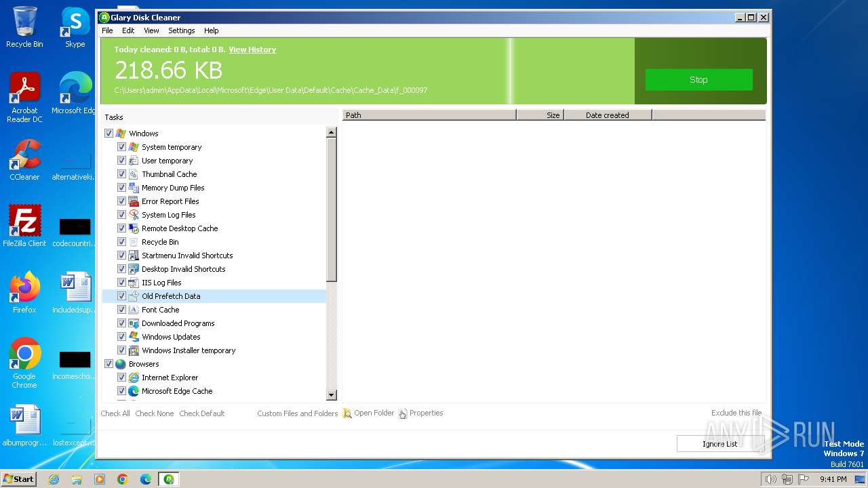This screenshot has width=868, height=488.
Task: Click Exclude this file
Action: click(x=736, y=413)
